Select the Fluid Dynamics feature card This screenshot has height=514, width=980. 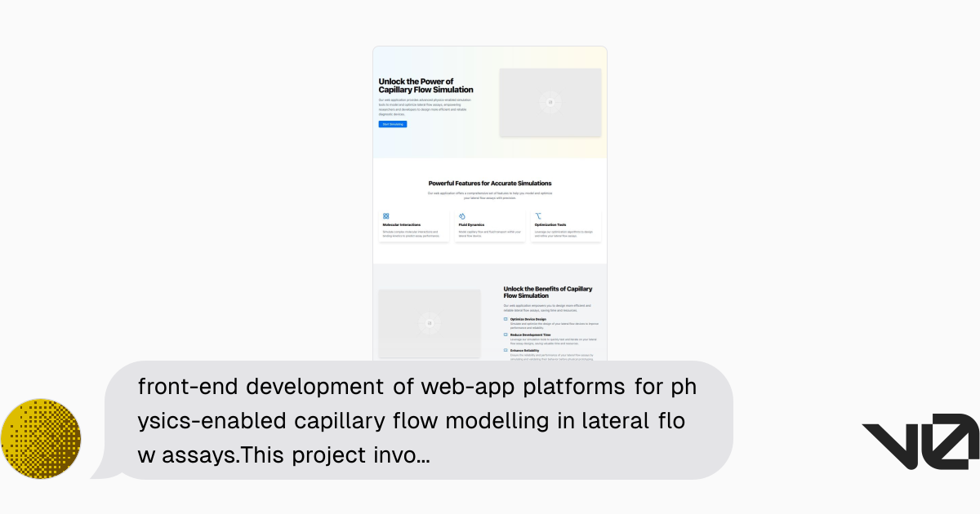(490, 225)
